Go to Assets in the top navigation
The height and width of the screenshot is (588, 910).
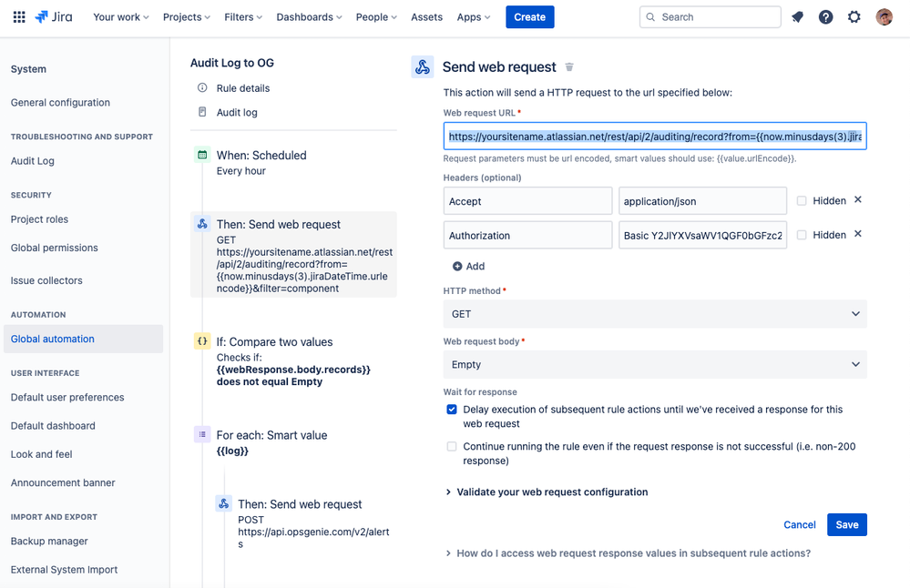click(x=426, y=17)
